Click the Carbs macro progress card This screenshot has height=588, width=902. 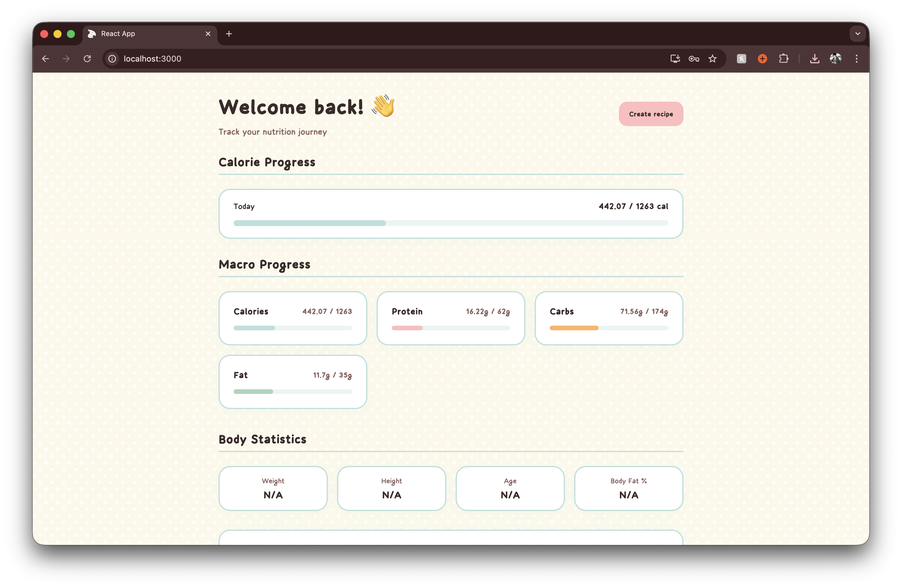(x=609, y=318)
